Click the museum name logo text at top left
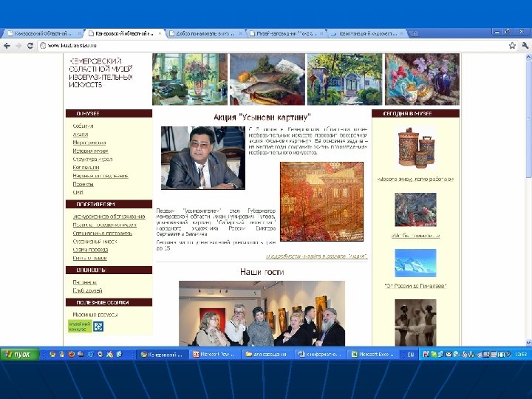Viewport: 532px width, 399px height. [x=100, y=72]
